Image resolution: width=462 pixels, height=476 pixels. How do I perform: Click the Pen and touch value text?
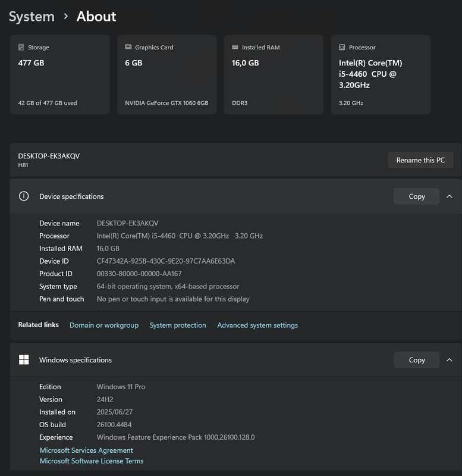[173, 299]
